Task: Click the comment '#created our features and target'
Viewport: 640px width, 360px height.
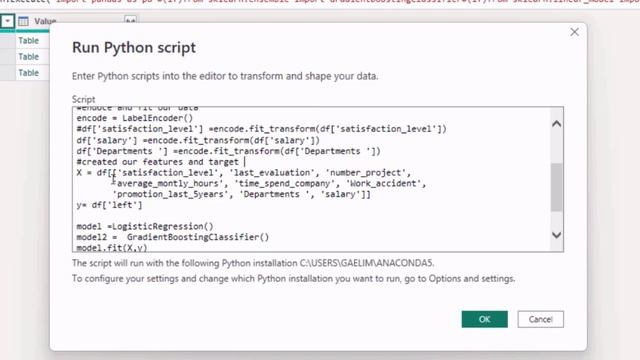Action: point(158,162)
